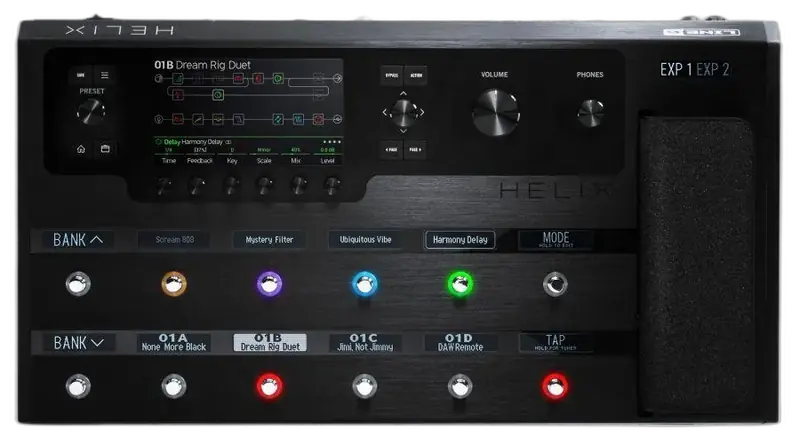This screenshot has height=438, width=800.
Task: Select the green block on the lower path 1 branch
Action: point(218,94)
